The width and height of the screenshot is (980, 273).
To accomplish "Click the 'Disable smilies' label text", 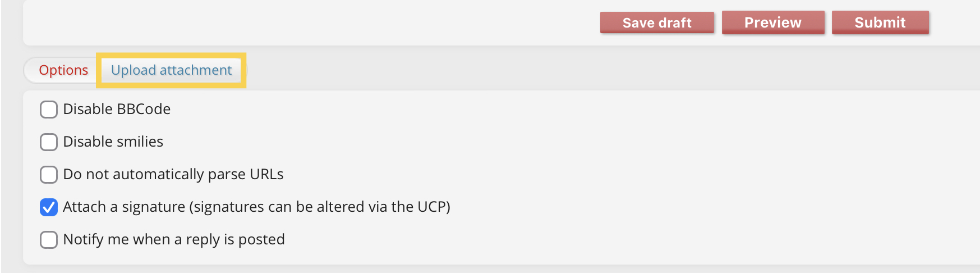I will pyautogui.click(x=113, y=142).
